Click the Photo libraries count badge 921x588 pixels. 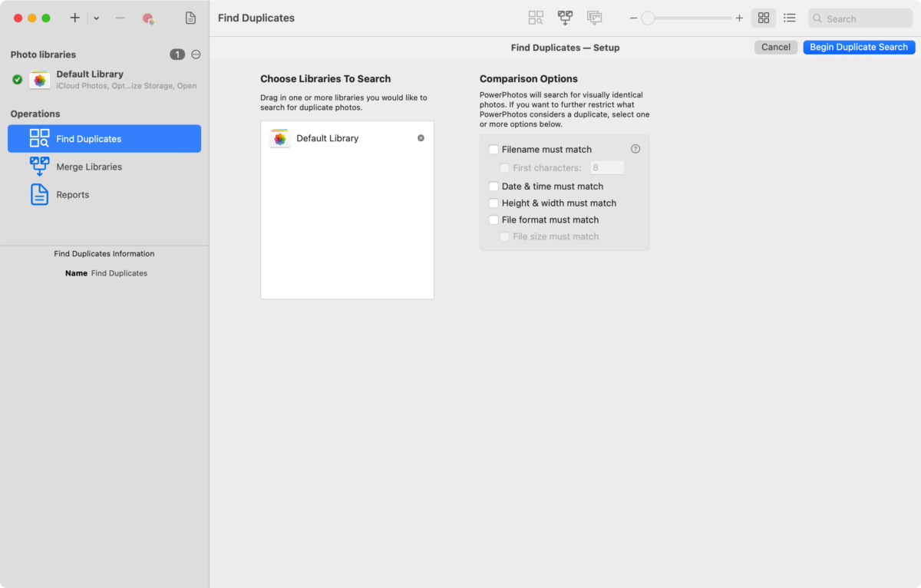click(x=177, y=55)
